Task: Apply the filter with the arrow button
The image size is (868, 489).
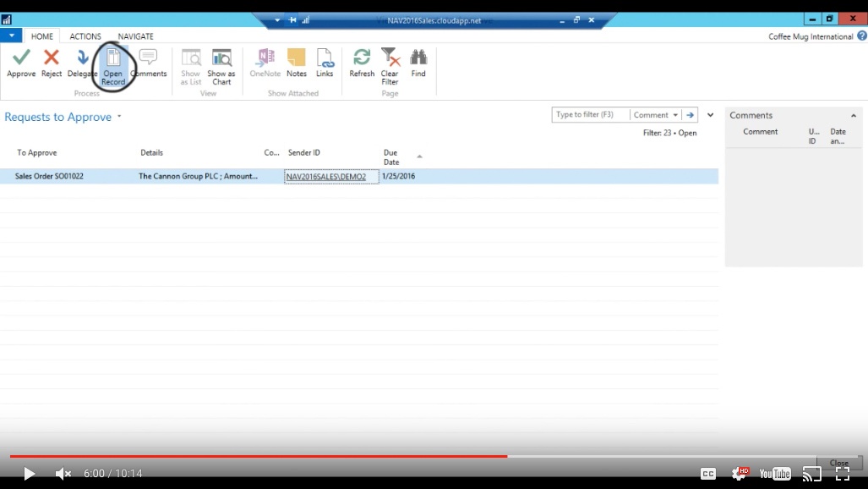Action: (x=690, y=115)
